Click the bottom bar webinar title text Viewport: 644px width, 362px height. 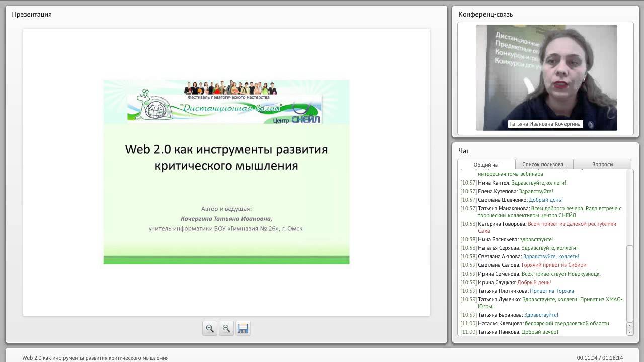pyautogui.click(x=95, y=358)
